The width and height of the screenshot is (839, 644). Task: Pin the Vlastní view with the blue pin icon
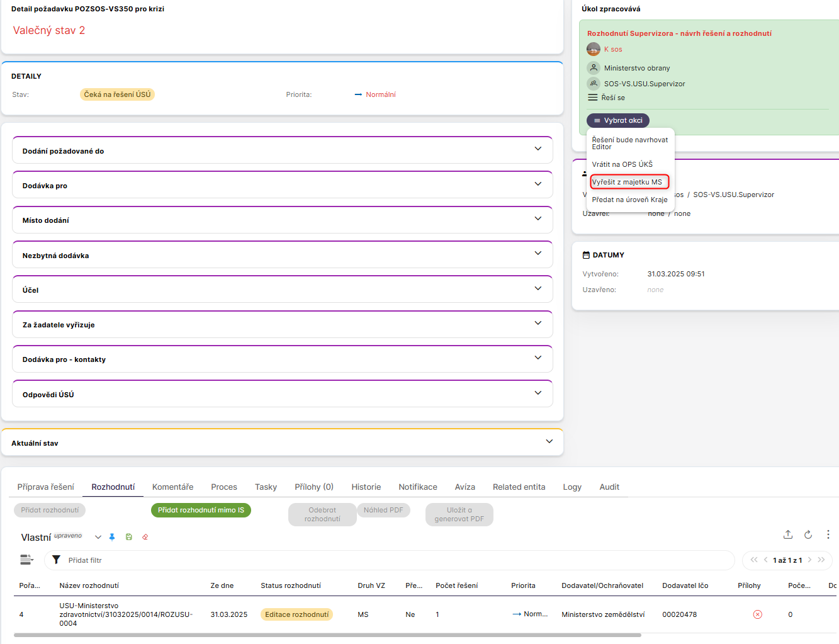tap(112, 537)
